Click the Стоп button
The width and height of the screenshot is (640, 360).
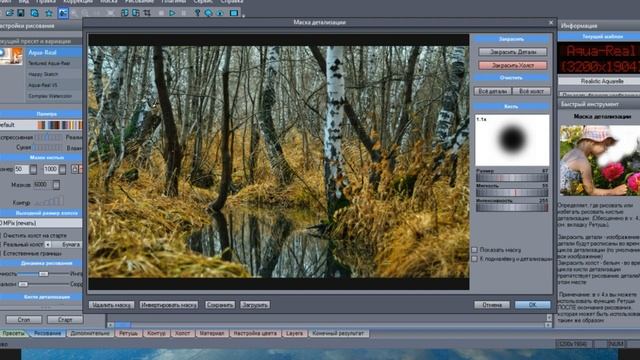pos(24,320)
